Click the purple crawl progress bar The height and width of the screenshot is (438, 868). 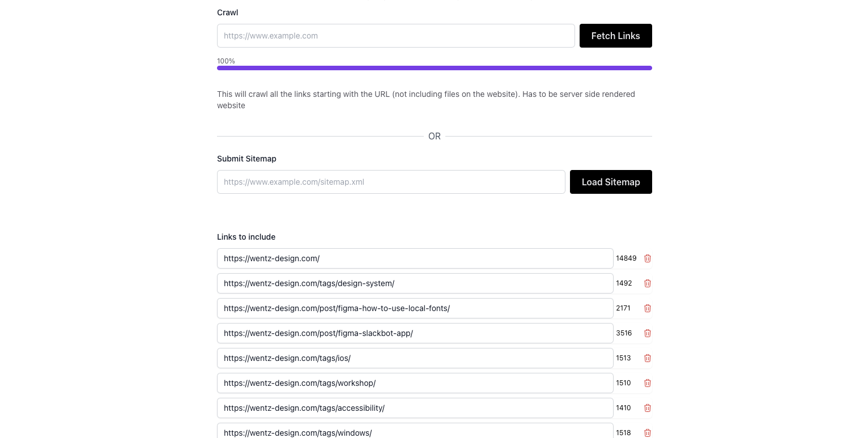(x=435, y=68)
